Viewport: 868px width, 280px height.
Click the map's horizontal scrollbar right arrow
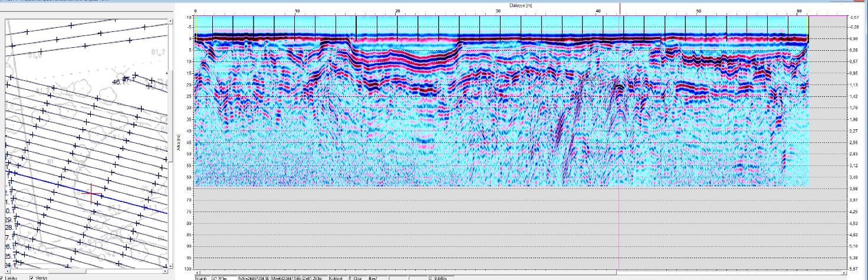click(x=166, y=271)
